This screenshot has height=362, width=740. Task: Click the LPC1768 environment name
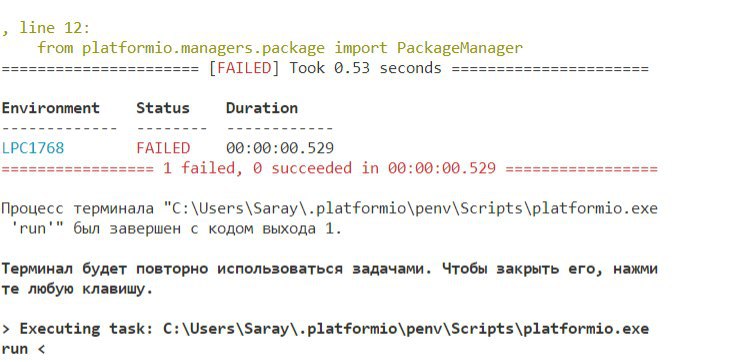click(33, 148)
